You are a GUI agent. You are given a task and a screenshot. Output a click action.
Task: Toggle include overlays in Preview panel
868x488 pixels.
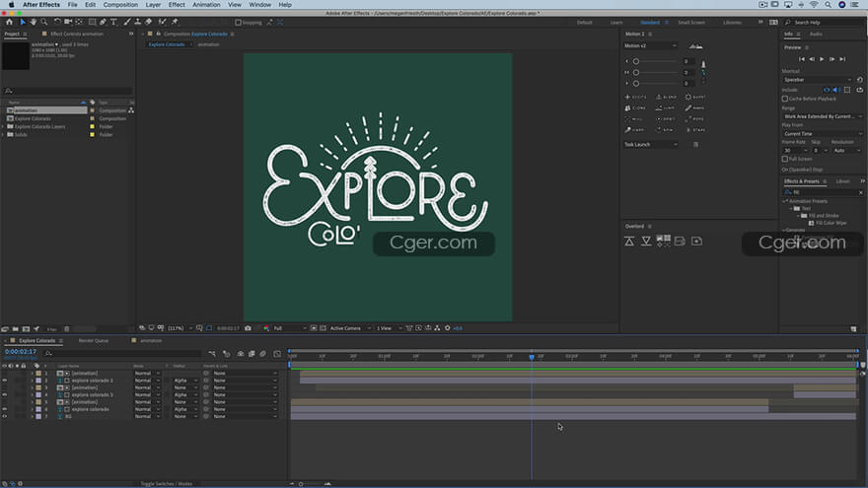pyautogui.click(x=847, y=90)
